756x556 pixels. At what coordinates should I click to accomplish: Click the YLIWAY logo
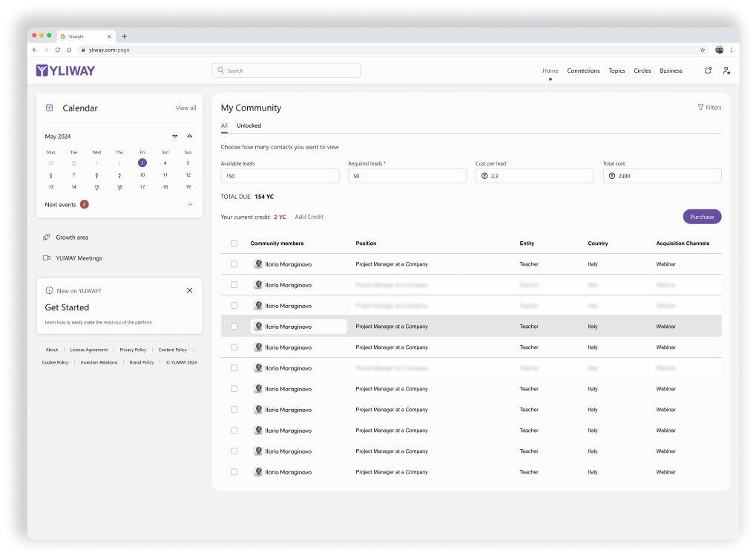click(65, 71)
